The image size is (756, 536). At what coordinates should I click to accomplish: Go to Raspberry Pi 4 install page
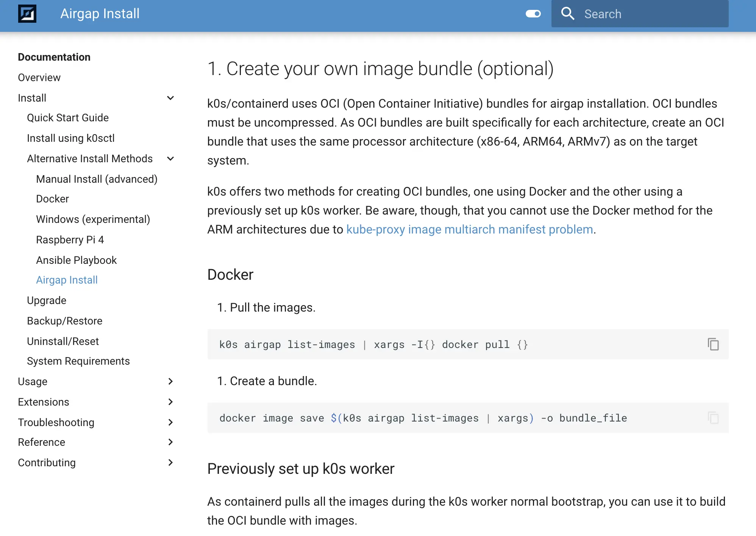[70, 240]
